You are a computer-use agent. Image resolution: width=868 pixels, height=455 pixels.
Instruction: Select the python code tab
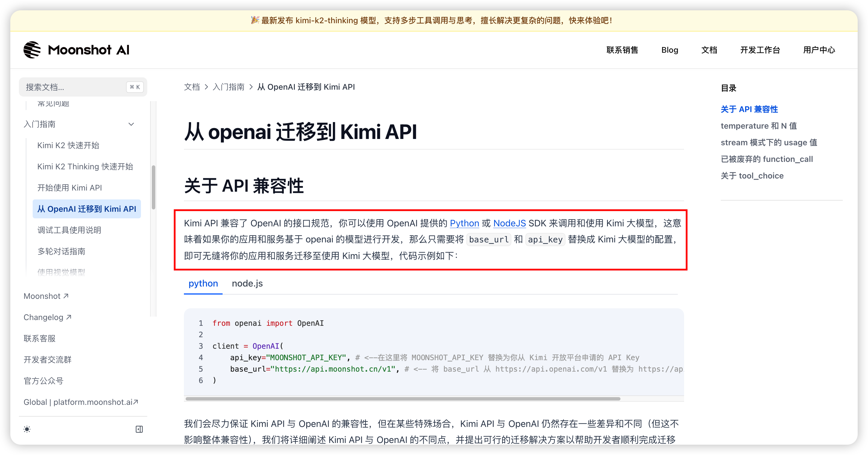pos(203,283)
